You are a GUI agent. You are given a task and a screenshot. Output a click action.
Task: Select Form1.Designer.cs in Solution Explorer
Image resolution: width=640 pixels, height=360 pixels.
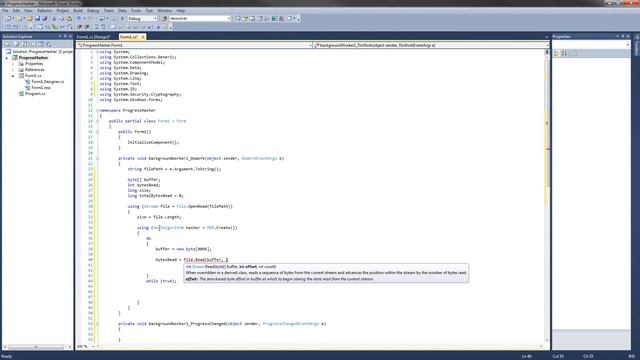(47, 82)
